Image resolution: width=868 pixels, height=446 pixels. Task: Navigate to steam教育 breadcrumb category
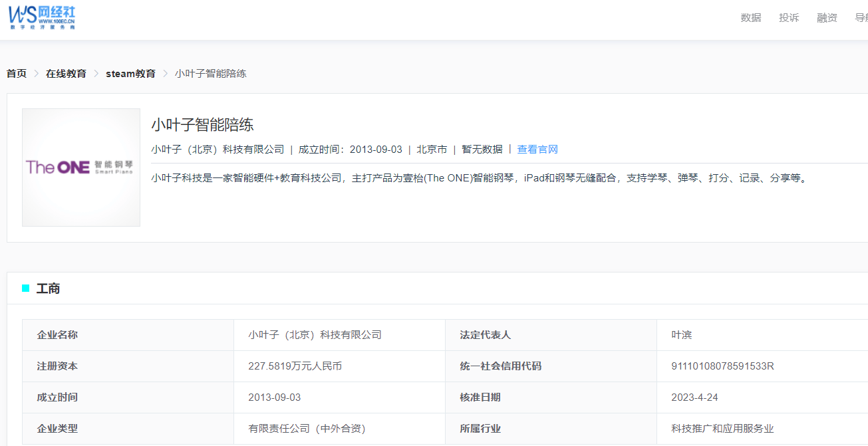click(x=130, y=74)
